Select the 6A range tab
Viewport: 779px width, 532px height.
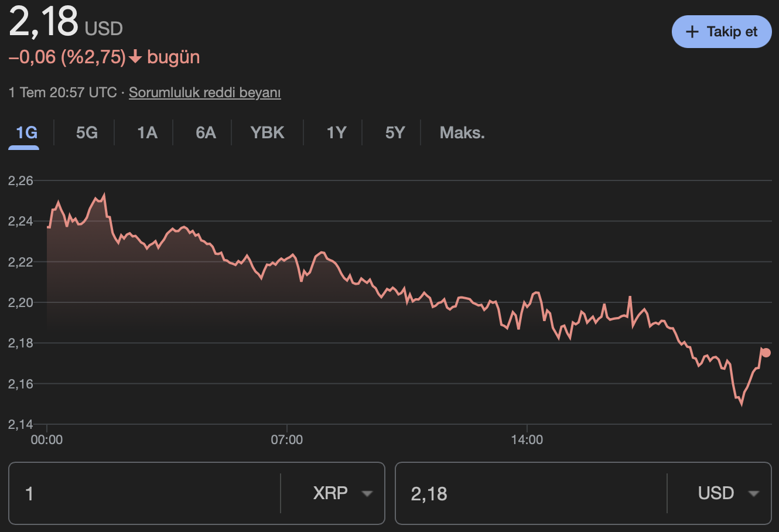(206, 133)
